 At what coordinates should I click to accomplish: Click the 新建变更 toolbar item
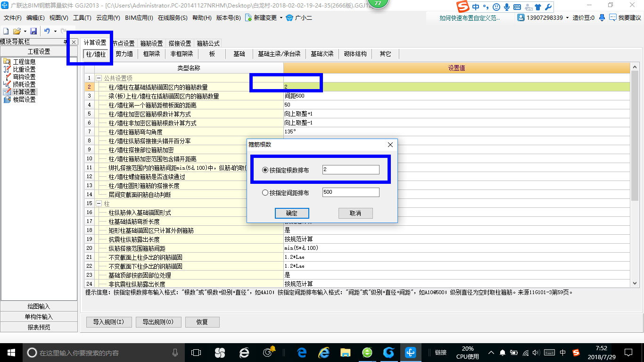(261, 18)
